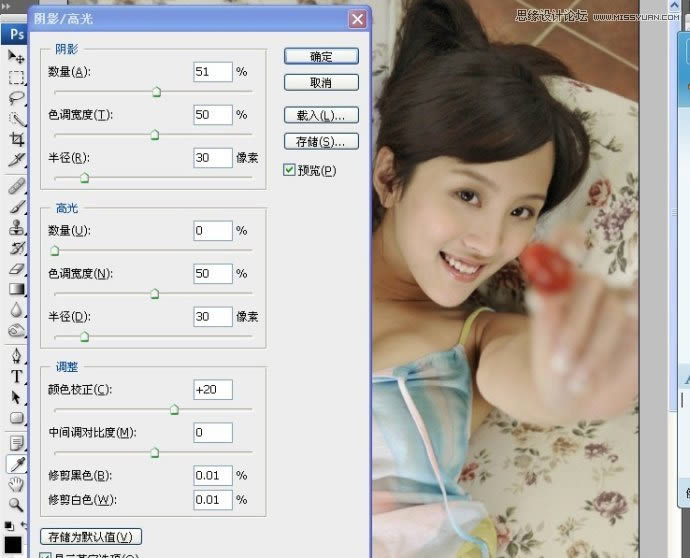Select the Hand tool

(x=16, y=485)
